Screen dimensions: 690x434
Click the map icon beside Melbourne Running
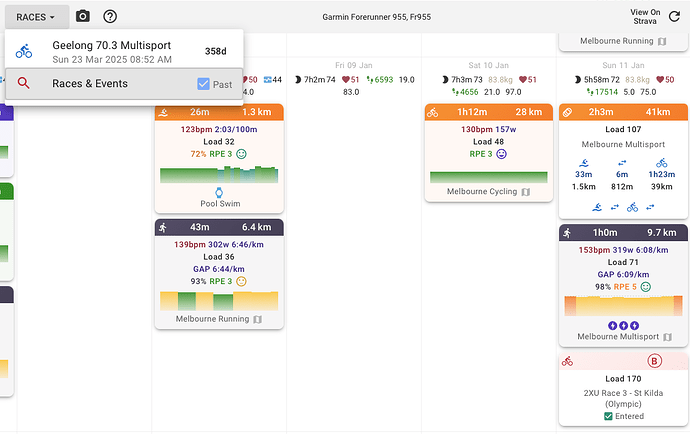[x=257, y=319]
